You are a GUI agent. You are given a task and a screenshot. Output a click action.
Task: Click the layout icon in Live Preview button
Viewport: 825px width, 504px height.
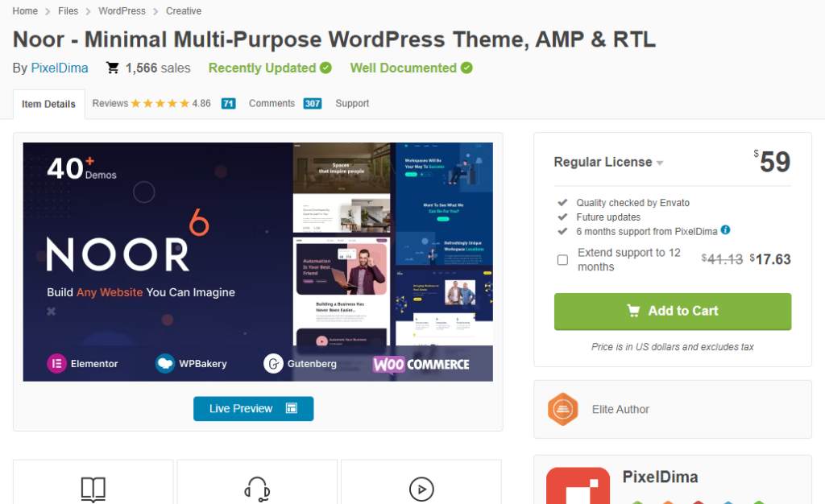pyautogui.click(x=292, y=408)
